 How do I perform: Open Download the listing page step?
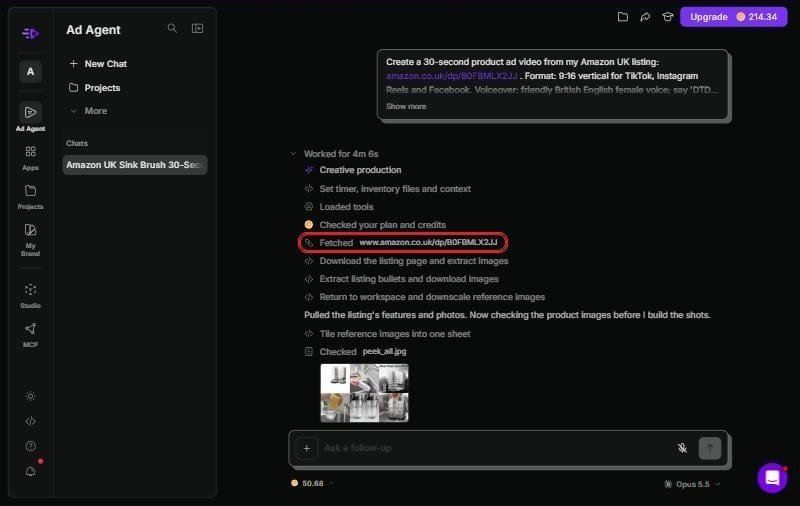[x=407, y=261]
